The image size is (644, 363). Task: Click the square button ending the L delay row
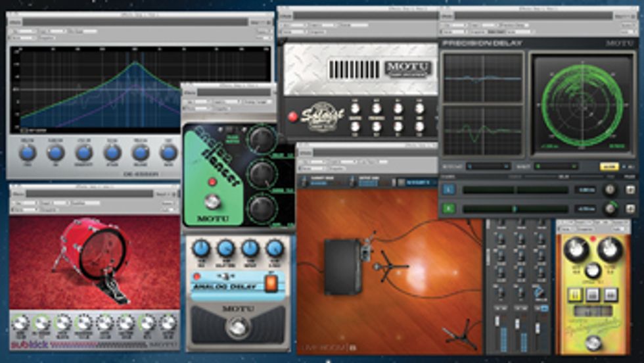pyautogui.click(x=630, y=189)
